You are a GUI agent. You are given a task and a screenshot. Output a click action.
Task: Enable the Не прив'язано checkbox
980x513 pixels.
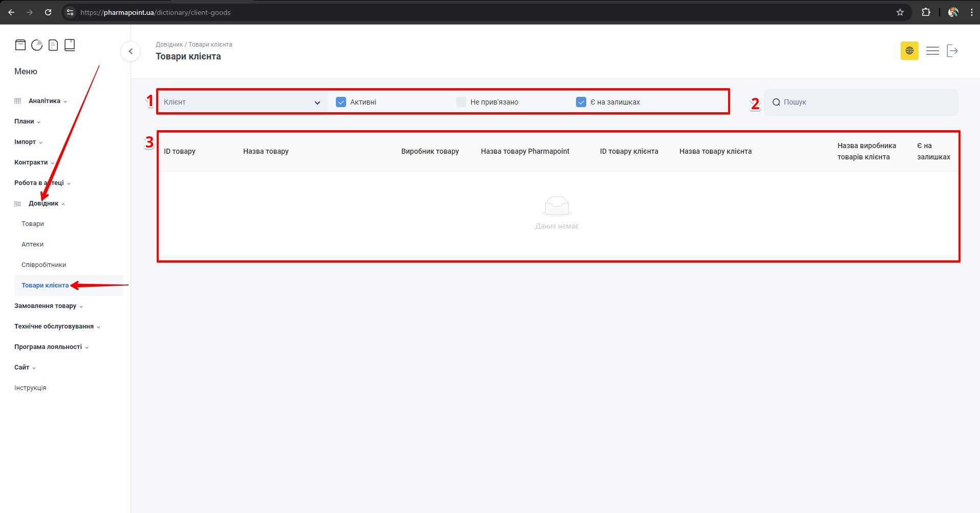click(461, 102)
